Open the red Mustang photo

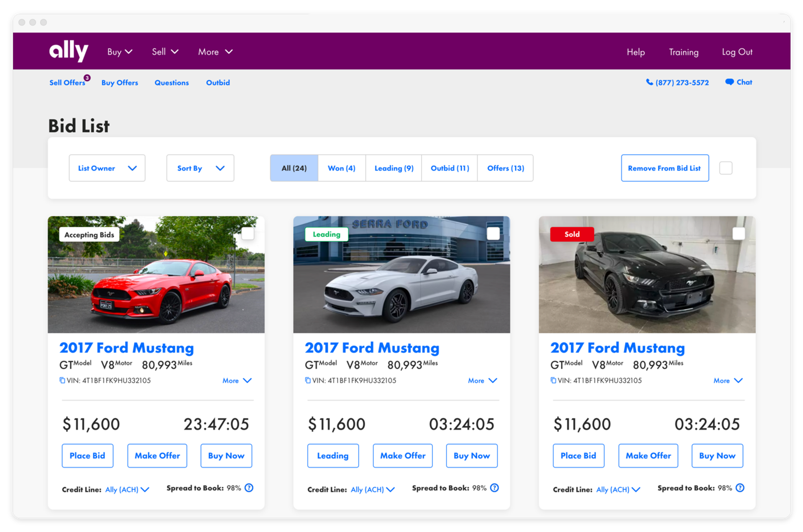pyautogui.click(x=156, y=275)
